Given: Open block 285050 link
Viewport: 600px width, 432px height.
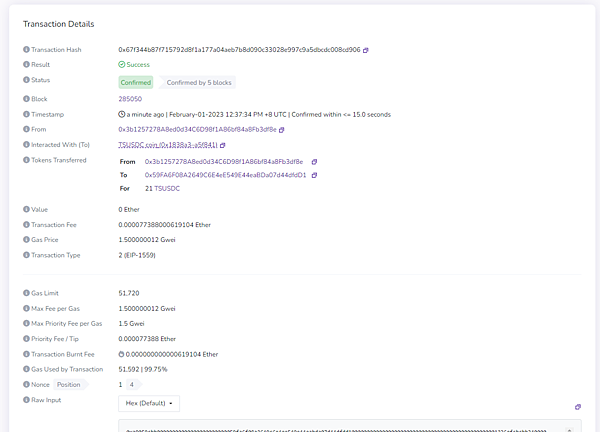Looking at the screenshot, I should [x=130, y=99].
